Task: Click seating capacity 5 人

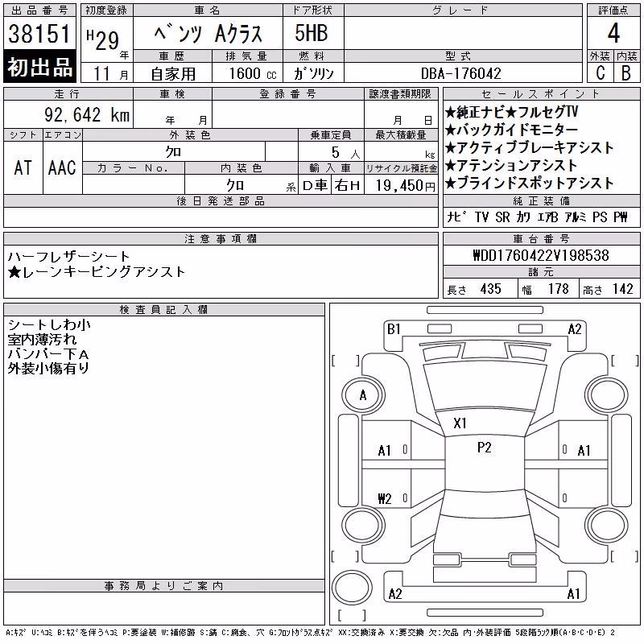Action: point(346,153)
